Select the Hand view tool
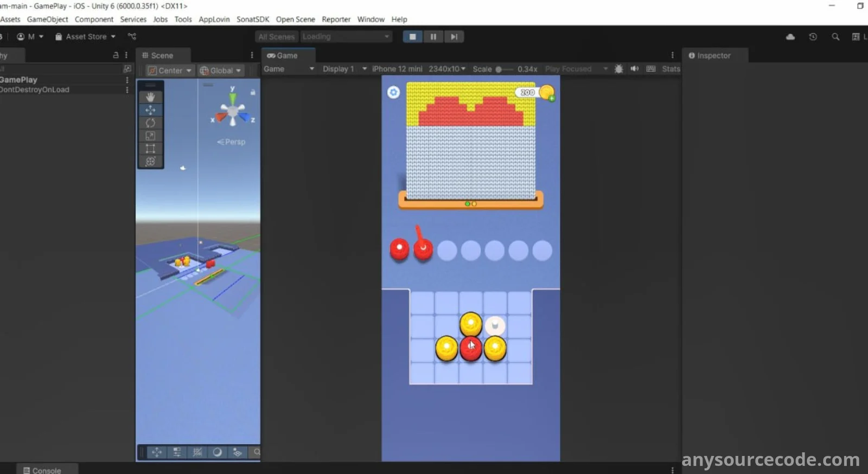 [x=150, y=97]
